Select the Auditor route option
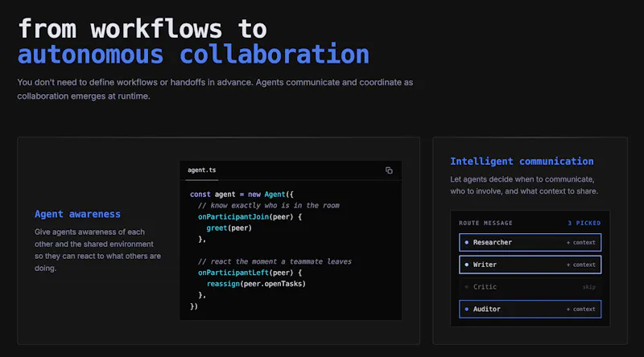The image size is (644, 357). click(530, 309)
